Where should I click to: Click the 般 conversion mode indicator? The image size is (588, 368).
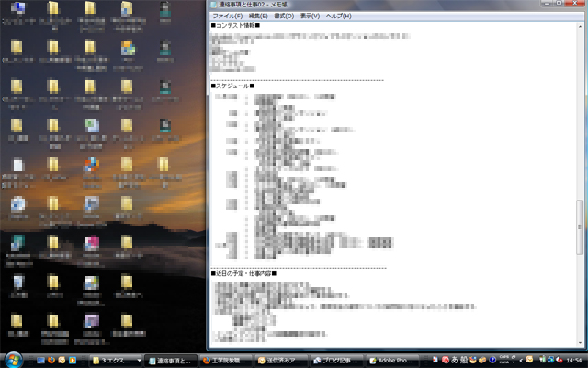[x=464, y=360]
